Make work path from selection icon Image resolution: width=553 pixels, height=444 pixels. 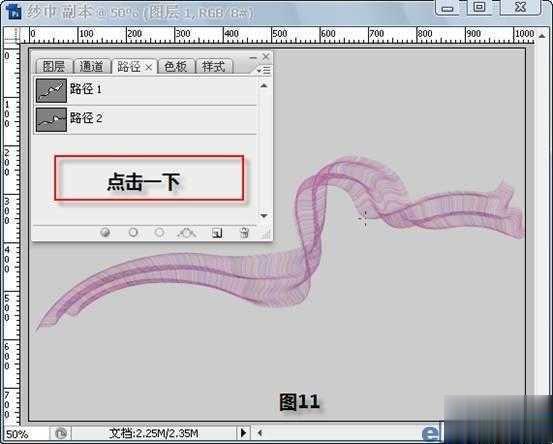tap(187, 232)
